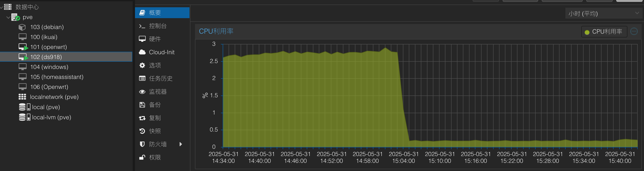Click the 15:40:00 x-axis time label

tap(620, 158)
